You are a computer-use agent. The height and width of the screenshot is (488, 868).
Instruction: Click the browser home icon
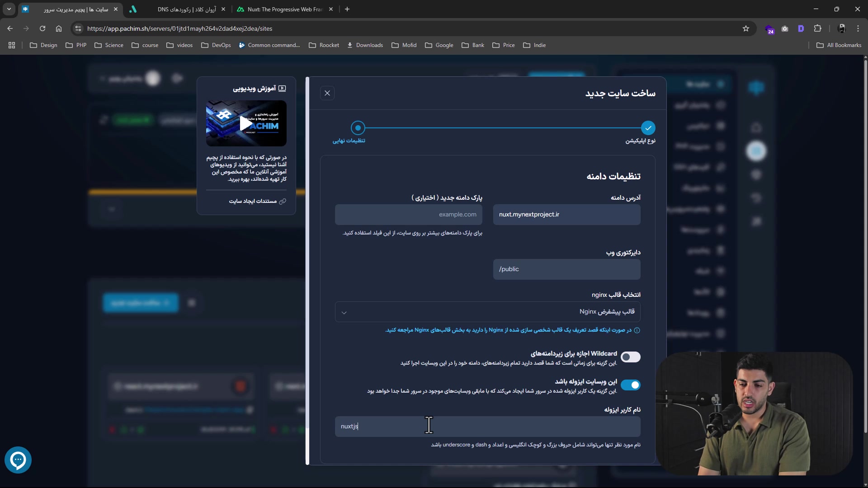(59, 28)
